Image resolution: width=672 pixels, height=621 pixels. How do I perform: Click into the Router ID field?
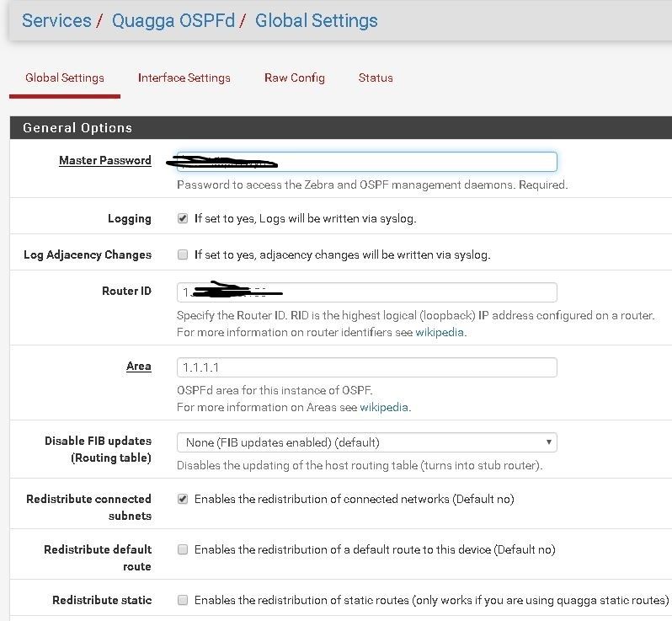coord(367,292)
